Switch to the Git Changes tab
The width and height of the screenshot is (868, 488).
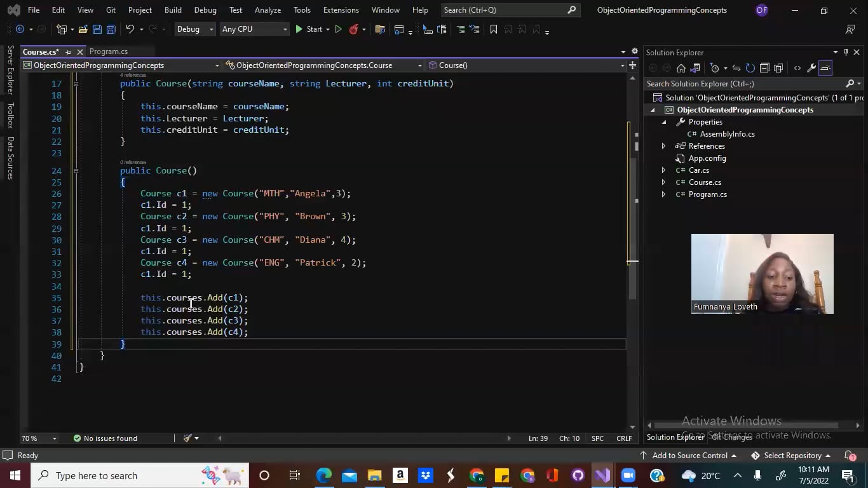[731, 437]
